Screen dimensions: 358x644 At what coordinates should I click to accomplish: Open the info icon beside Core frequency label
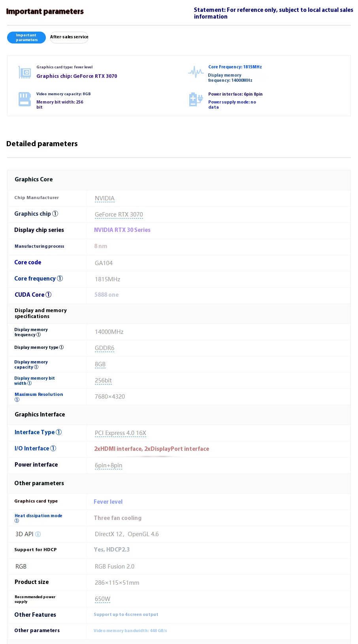60,279
